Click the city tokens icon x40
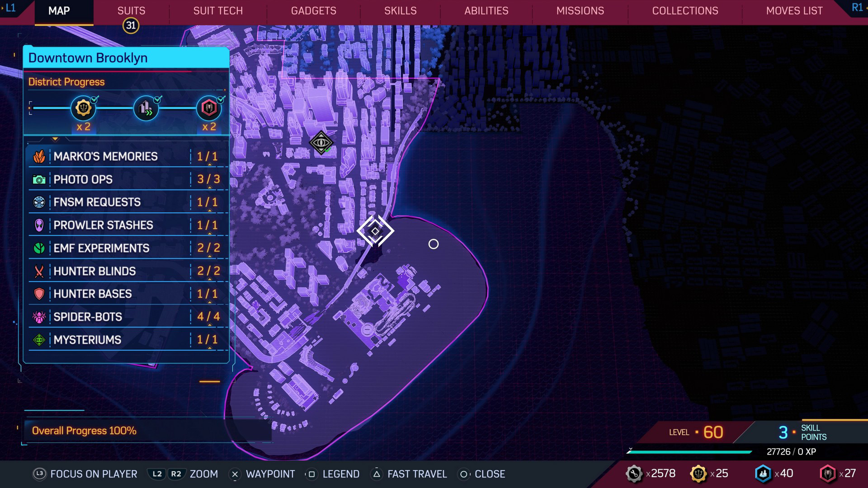 (x=763, y=474)
